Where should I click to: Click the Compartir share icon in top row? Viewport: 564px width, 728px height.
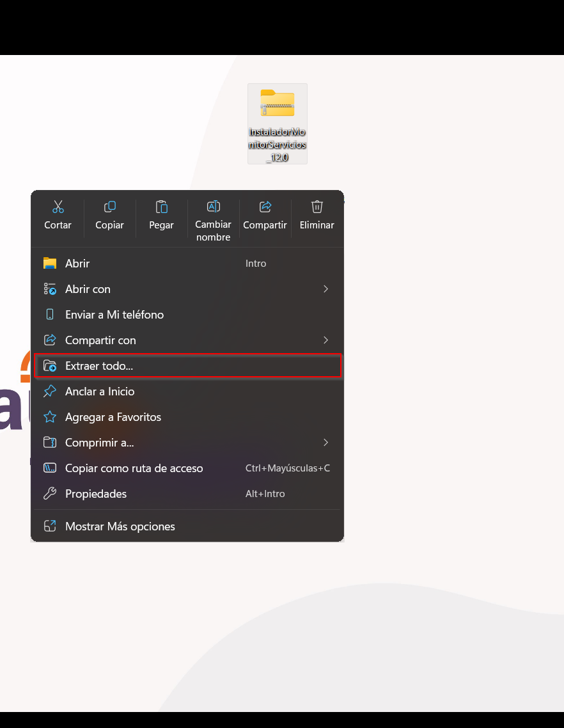265,207
